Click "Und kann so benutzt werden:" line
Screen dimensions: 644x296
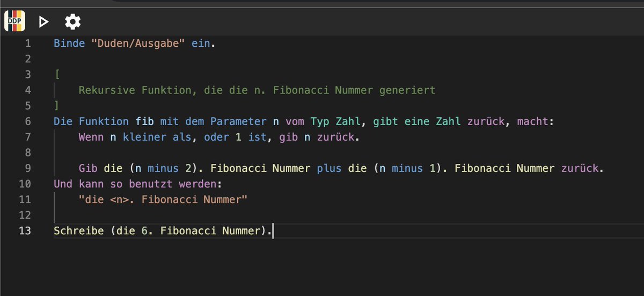[138, 184]
